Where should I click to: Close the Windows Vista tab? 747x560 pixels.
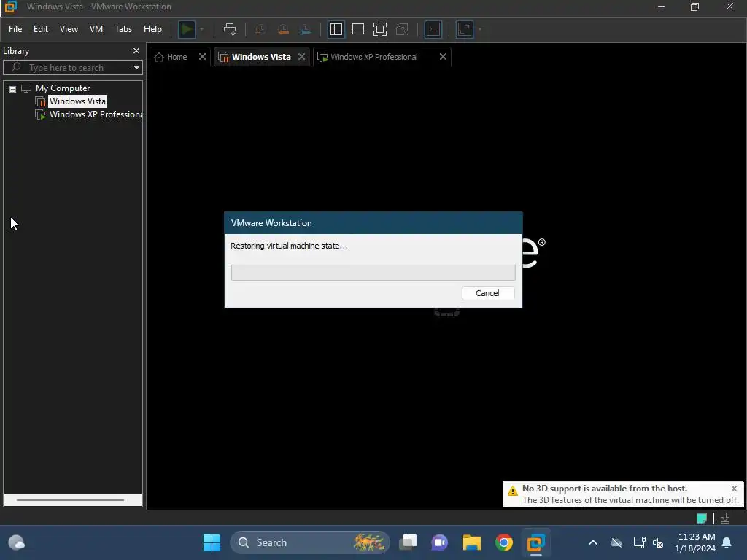click(301, 57)
